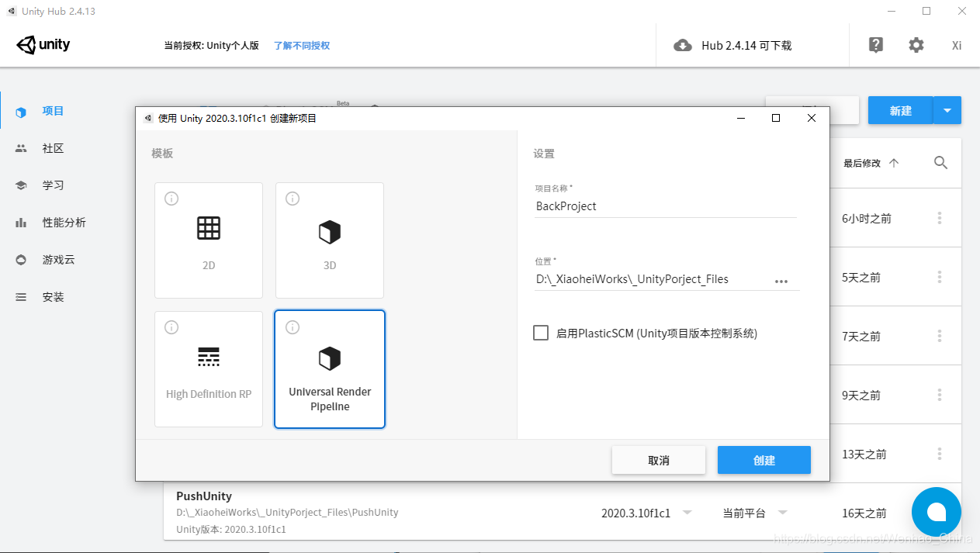Click 创建 (Create) to create the project
980x553 pixels.
click(764, 460)
